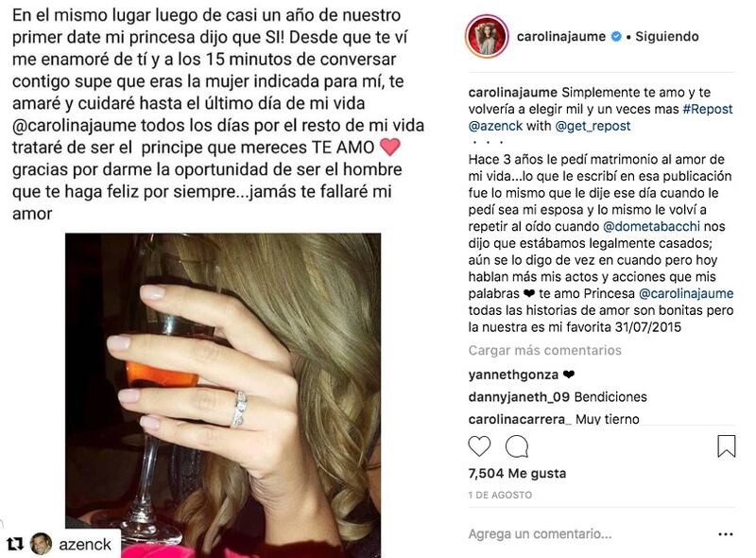Open the 1 DE AGOSTO post date

click(x=500, y=495)
